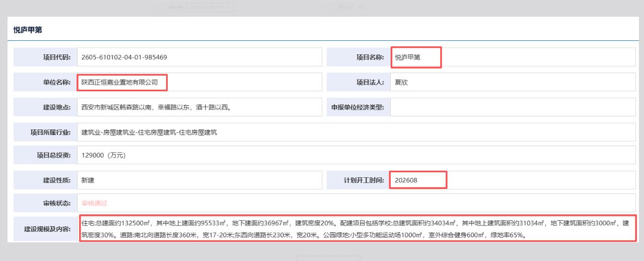Click the 悦庐甲第 panel heading
The image size is (644, 261).
click(x=28, y=30)
